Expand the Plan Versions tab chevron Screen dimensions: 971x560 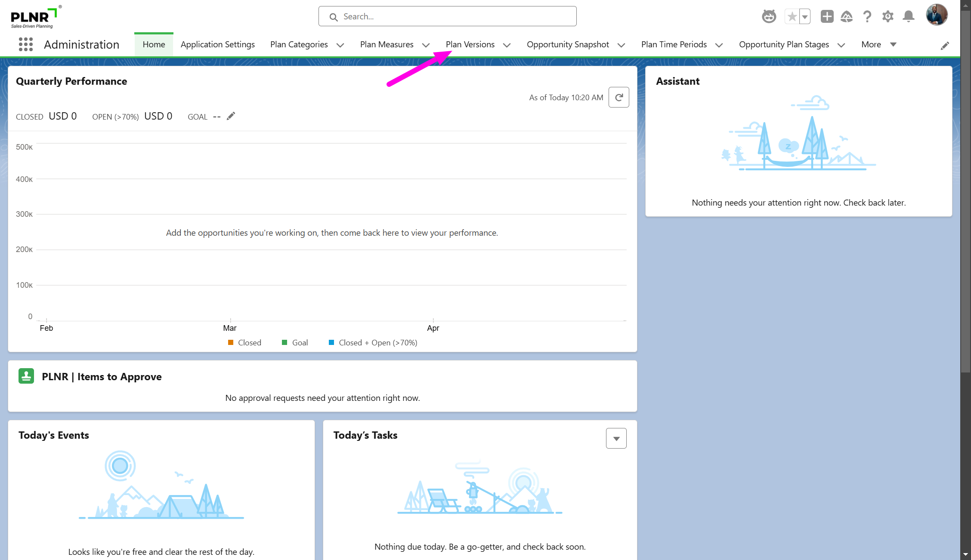click(507, 45)
